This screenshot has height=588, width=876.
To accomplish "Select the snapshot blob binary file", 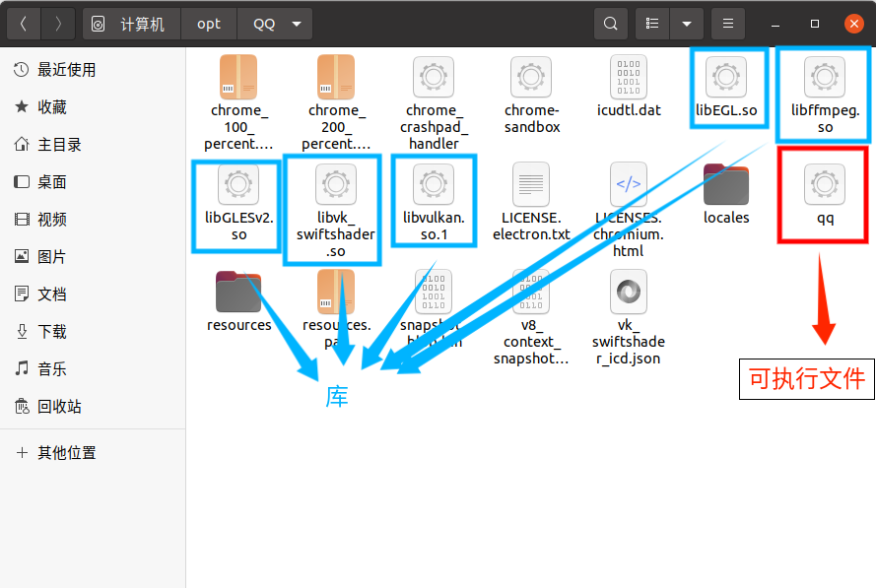I will pos(434,310).
